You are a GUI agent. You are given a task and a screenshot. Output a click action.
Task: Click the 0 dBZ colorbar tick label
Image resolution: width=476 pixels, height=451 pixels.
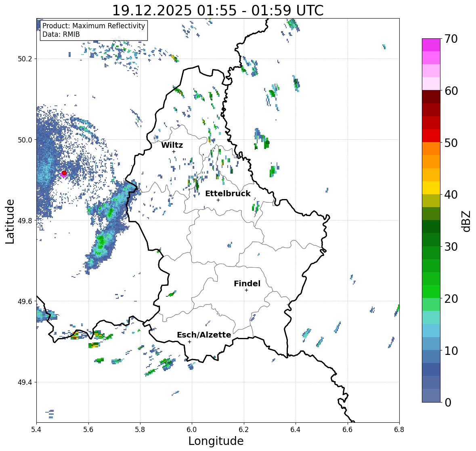(x=448, y=403)
